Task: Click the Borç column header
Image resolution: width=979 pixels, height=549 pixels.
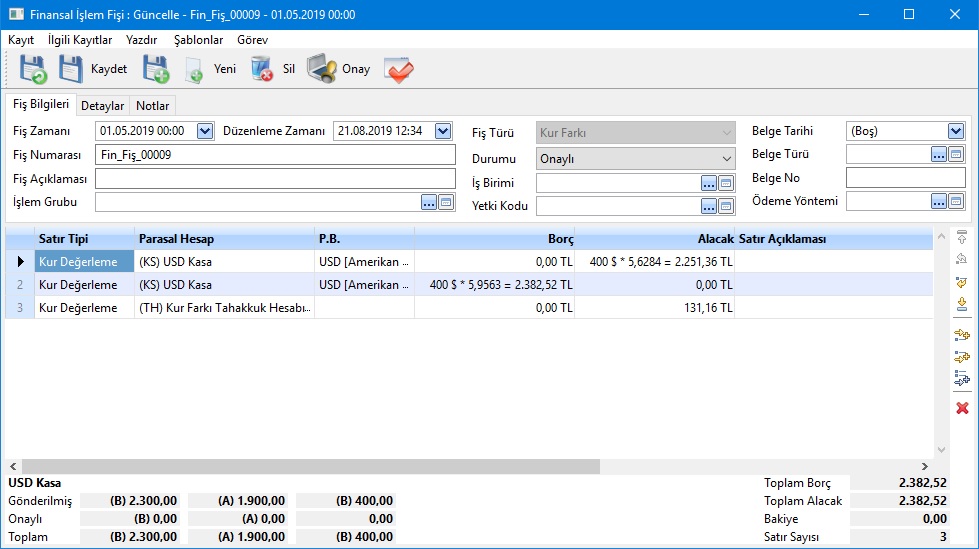Action: [x=494, y=239]
